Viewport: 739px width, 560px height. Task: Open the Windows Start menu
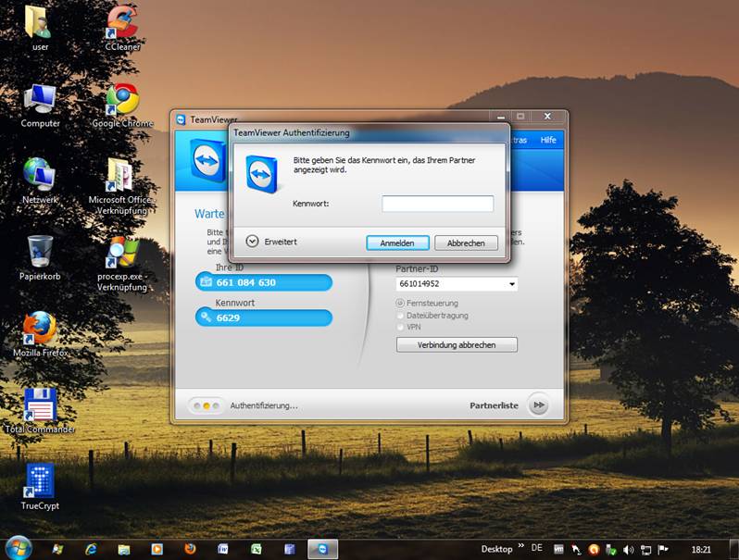(x=18, y=547)
